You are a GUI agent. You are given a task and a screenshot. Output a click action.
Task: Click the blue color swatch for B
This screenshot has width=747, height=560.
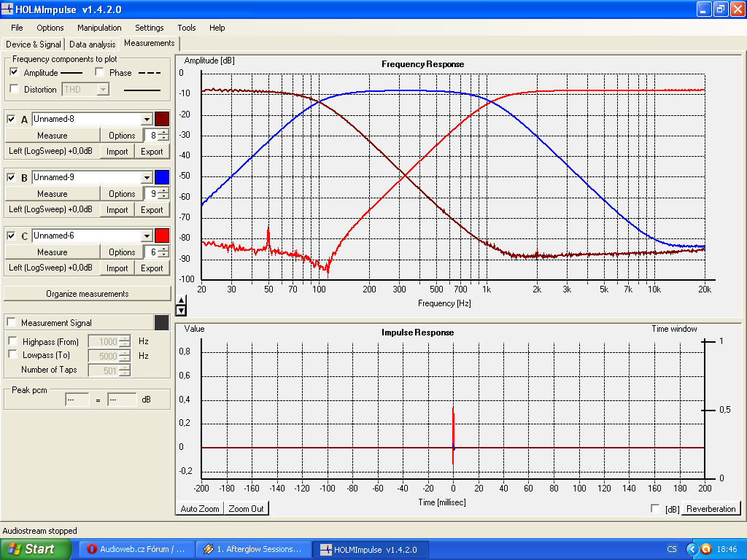tap(162, 177)
